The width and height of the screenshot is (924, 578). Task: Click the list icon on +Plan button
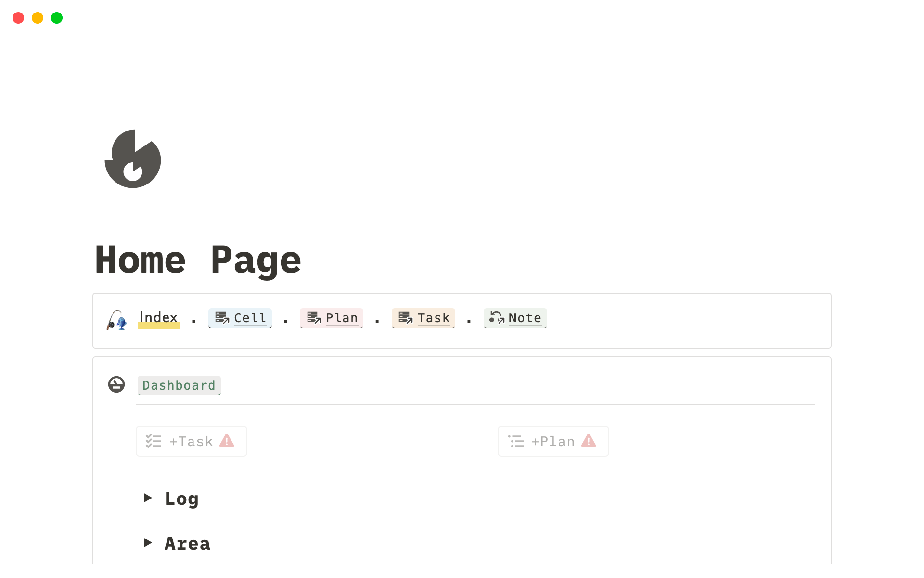click(516, 441)
